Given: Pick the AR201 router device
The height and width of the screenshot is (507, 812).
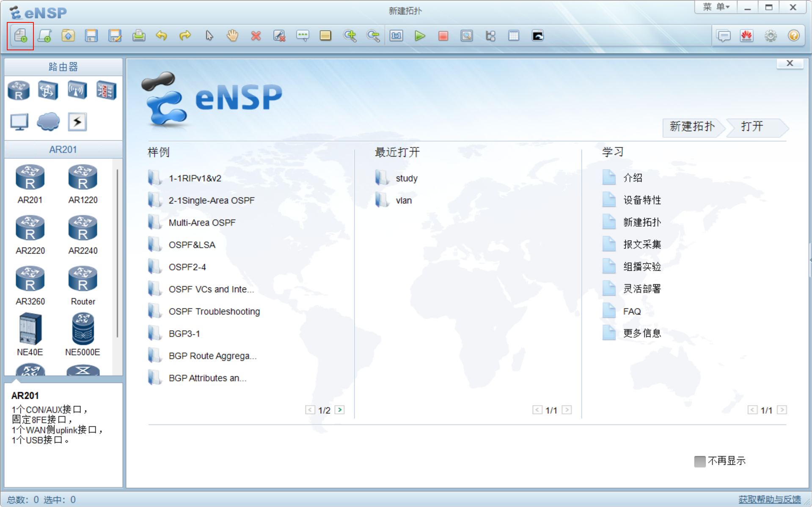Looking at the screenshot, I should [30, 184].
